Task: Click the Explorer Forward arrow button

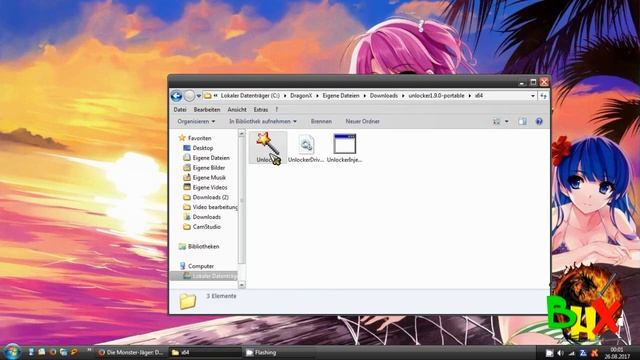Action: click(x=189, y=96)
